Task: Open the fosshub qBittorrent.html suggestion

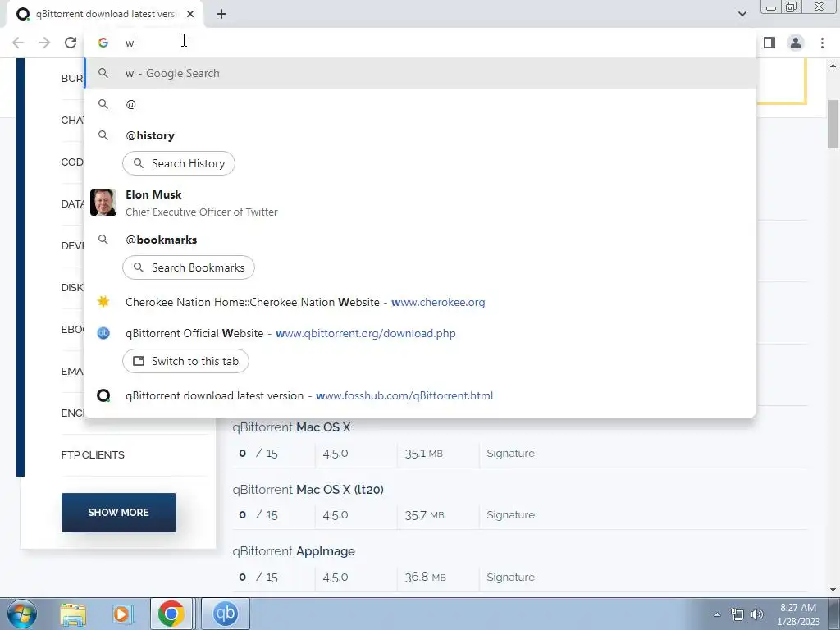Action: coord(421,396)
